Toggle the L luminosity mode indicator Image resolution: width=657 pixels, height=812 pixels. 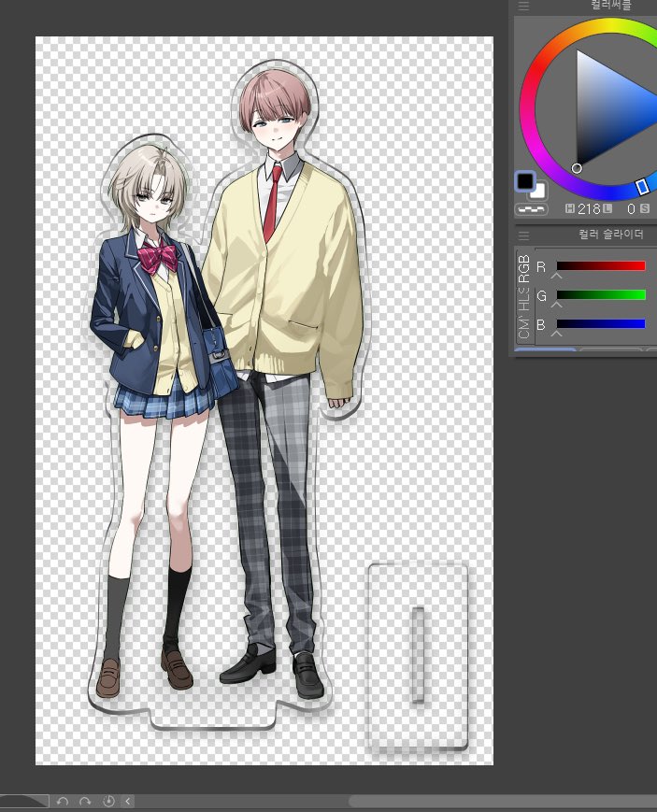[x=607, y=208]
